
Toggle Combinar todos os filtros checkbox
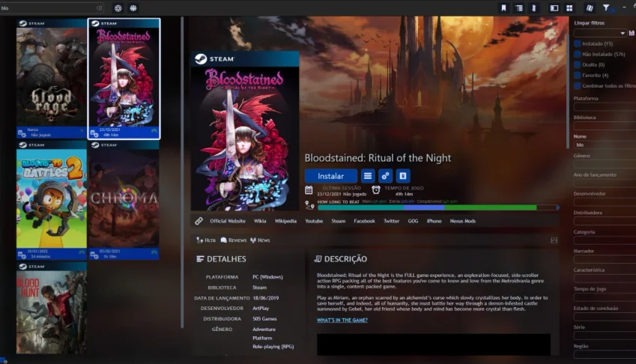click(578, 86)
